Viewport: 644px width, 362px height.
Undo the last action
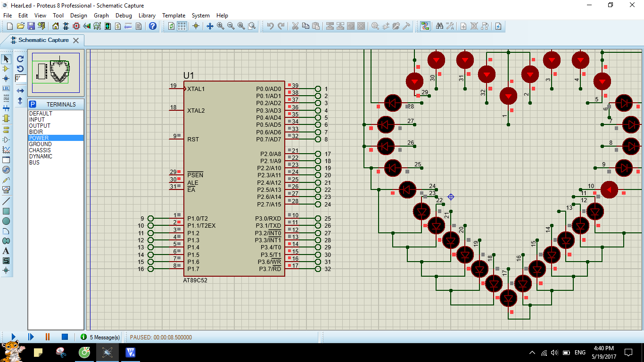[271, 26]
